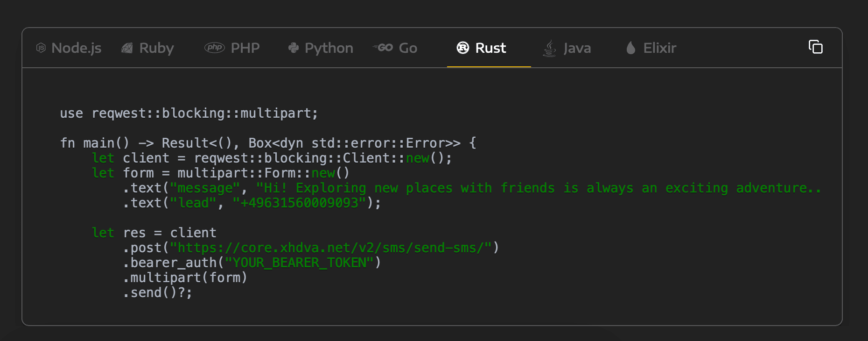
Task: Select the PHP tab label
Action: 245,48
